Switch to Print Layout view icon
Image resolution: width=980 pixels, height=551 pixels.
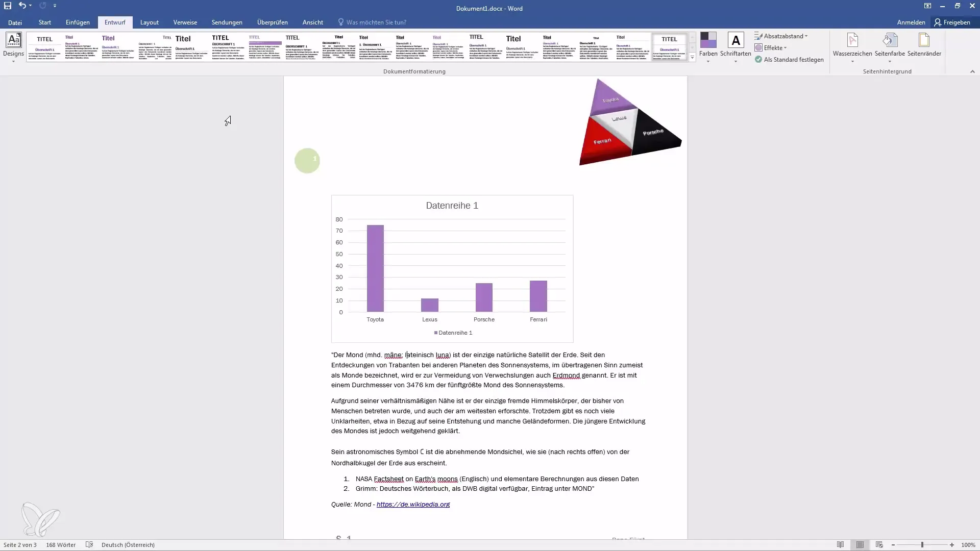pos(860,545)
